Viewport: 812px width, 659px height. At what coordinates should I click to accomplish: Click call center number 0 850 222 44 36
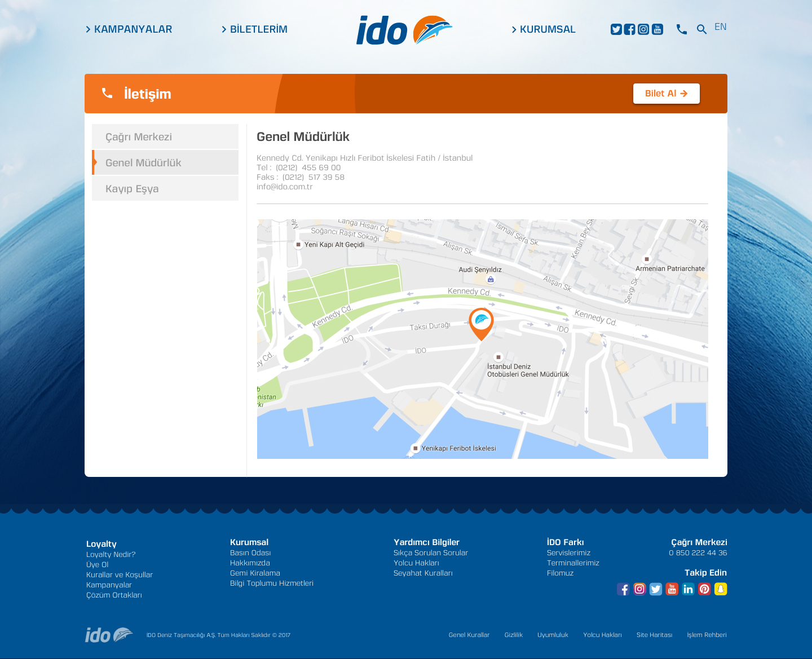pyautogui.click(x=698, y=553)
